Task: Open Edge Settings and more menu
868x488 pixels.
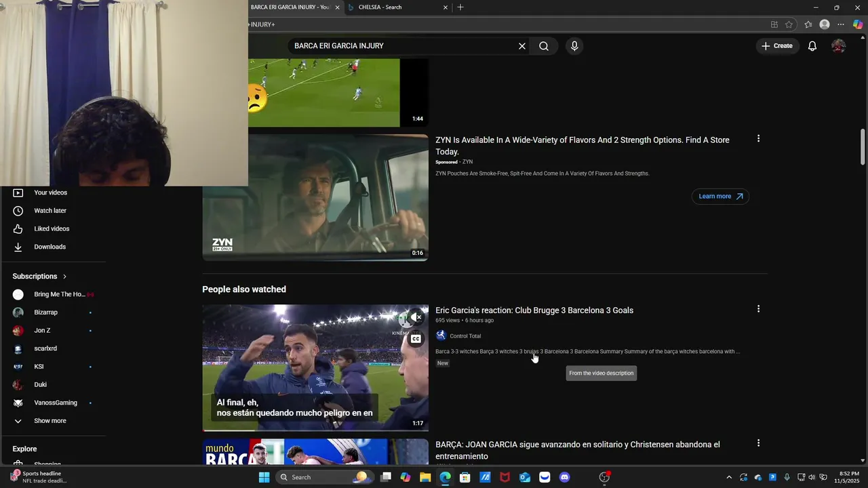Action: point(841,24)
